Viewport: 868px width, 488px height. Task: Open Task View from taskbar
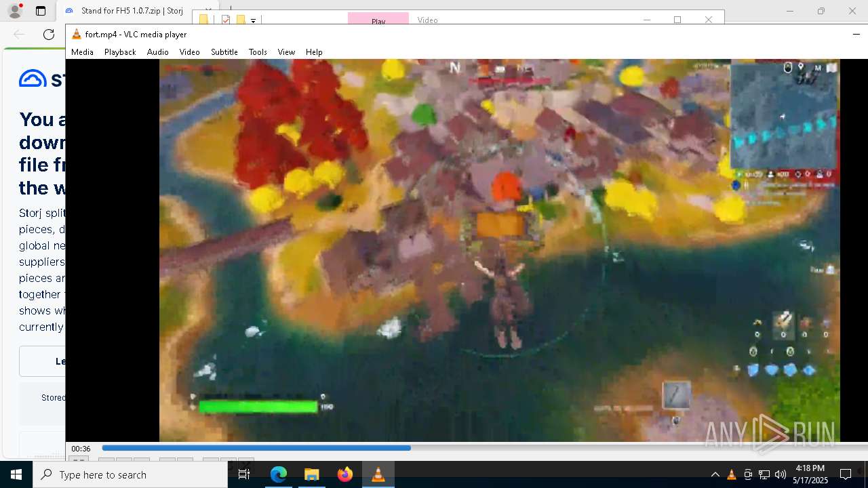pos(244,474)
